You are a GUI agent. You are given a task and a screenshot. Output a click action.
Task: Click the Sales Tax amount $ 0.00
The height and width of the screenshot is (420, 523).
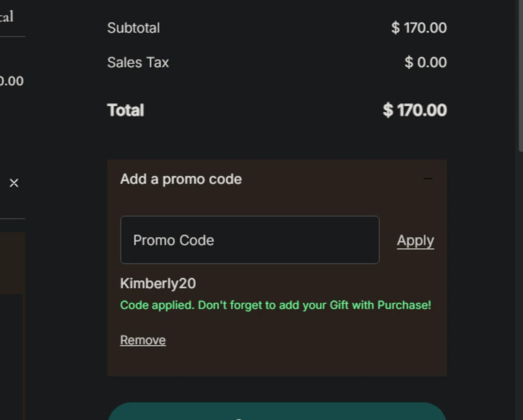click(425, 63)
